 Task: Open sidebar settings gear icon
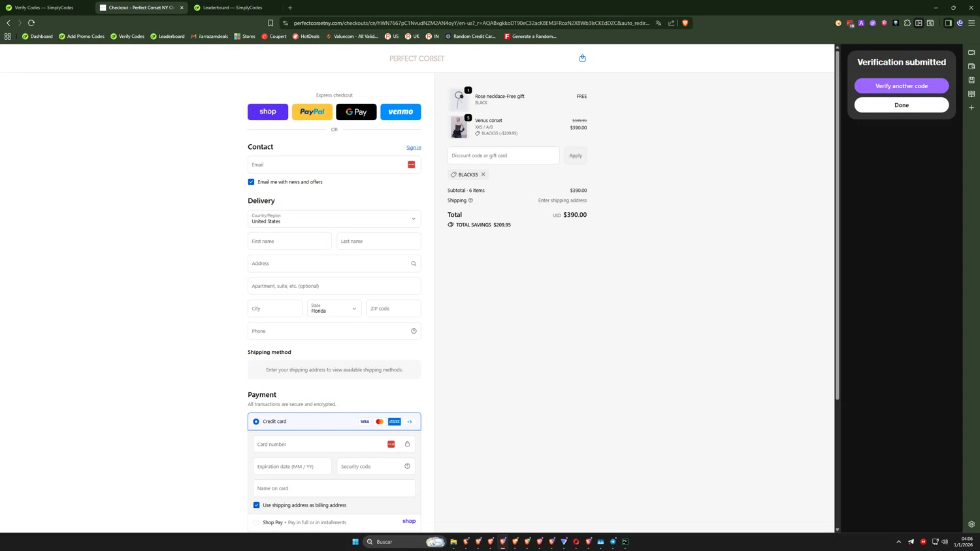pyautogui.click(x=972, y=524)
